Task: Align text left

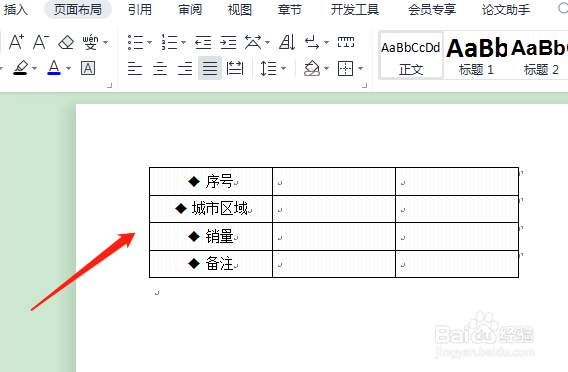Action: (x=135, y=68)
